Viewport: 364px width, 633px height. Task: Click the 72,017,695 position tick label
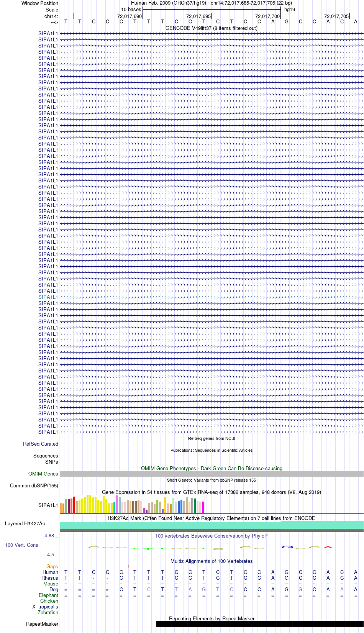198,16
